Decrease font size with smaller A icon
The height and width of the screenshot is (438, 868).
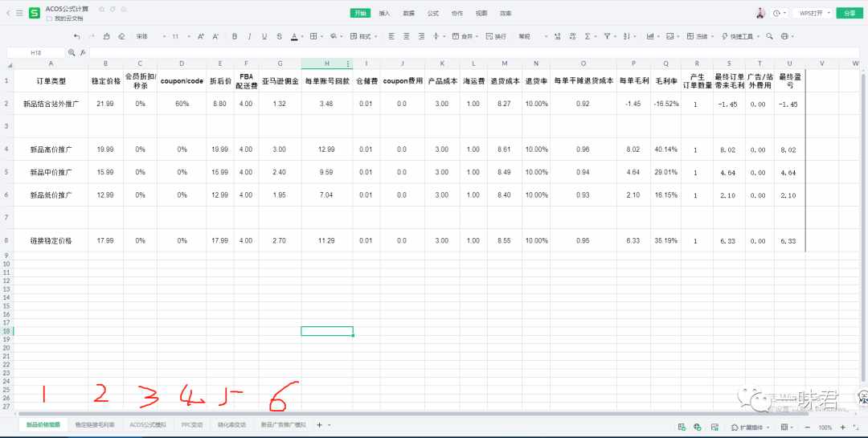coord(215,36)
